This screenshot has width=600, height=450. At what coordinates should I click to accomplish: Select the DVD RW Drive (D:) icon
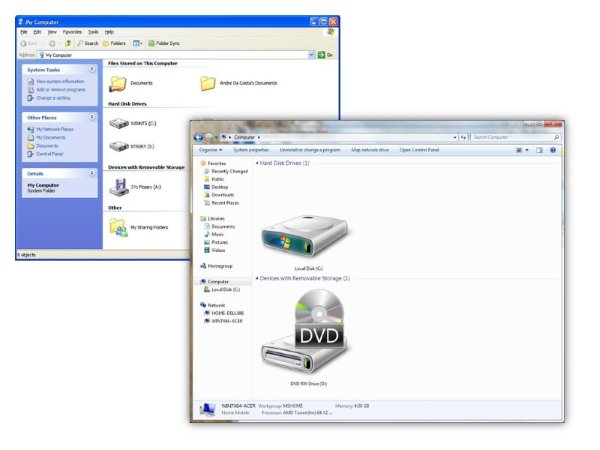pyautogui.click(x=306, y=332)
